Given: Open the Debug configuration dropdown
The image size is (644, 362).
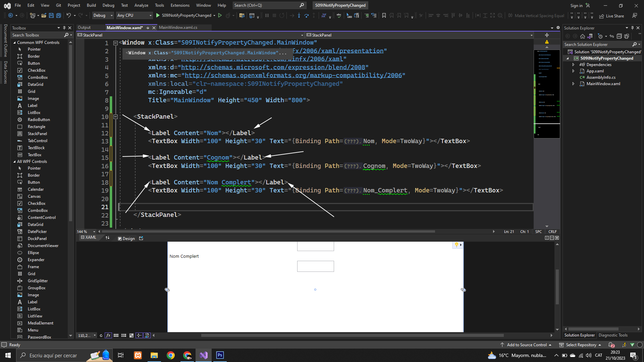Looking at the screenshot, I should (x=103, y=15).
